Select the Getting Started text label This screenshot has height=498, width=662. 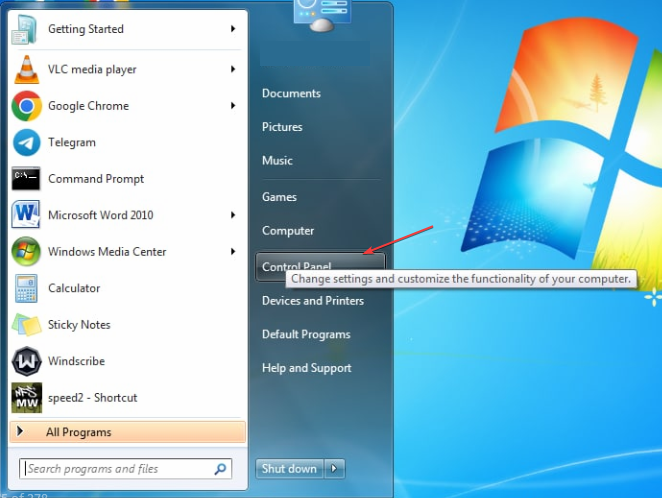pos(86,29)
